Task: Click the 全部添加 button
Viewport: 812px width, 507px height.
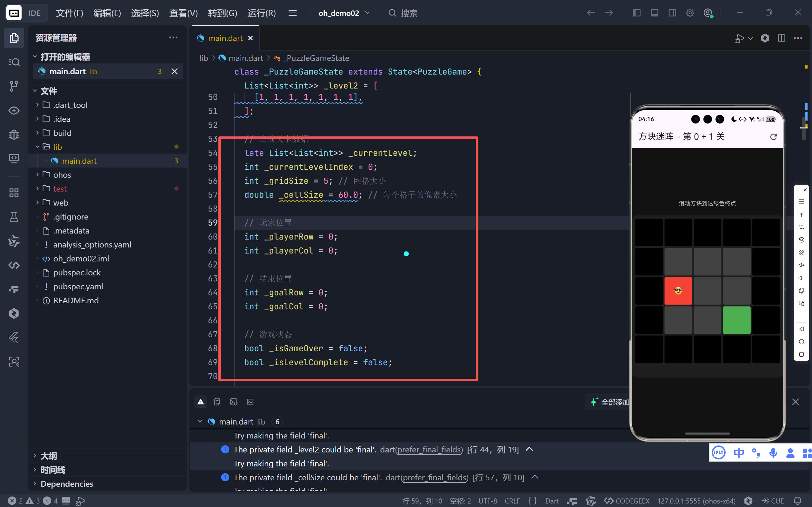Action: pos(609,402)
